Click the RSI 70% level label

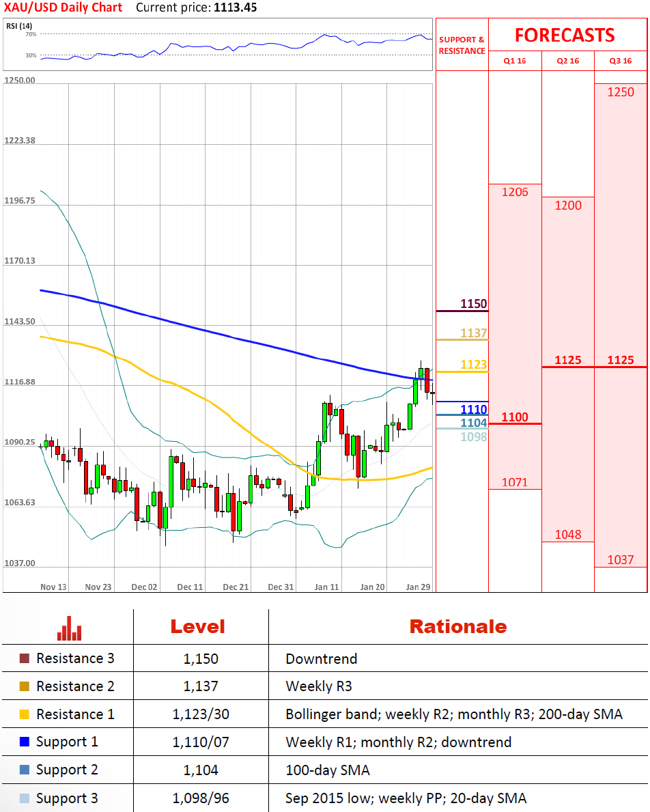coord(31,34)
